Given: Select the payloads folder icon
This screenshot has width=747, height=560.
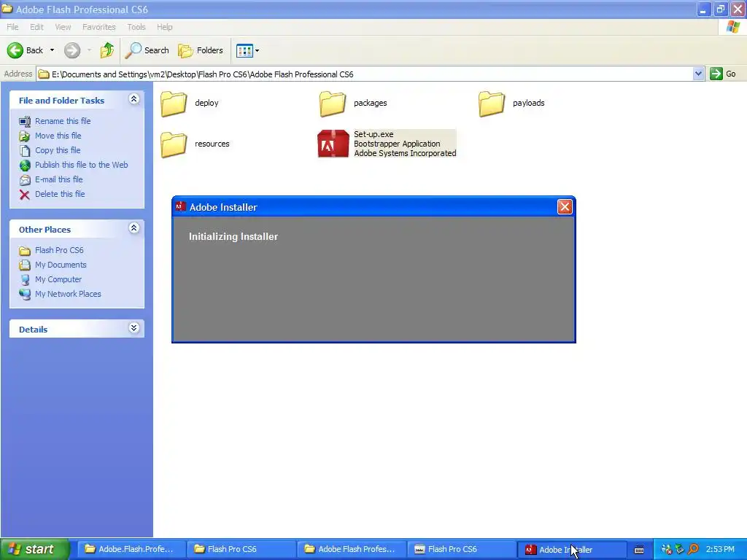Looking at the screenshot, I should coord(492,104).
